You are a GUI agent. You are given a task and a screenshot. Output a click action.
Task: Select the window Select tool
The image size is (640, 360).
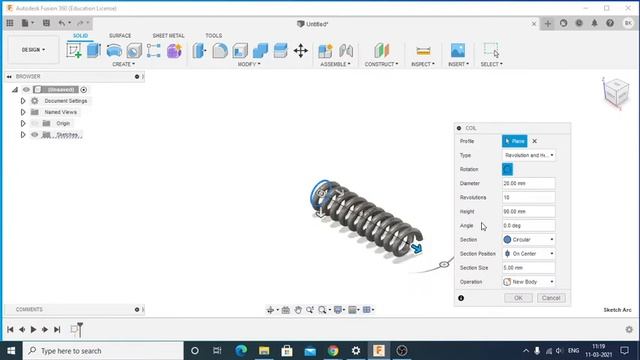tap(491, 51)
